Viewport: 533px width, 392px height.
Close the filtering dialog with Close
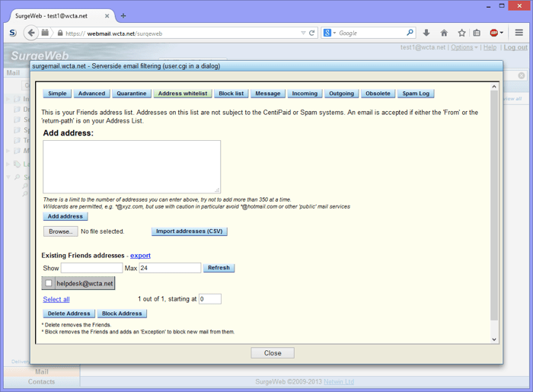click(x=273, y=353)
